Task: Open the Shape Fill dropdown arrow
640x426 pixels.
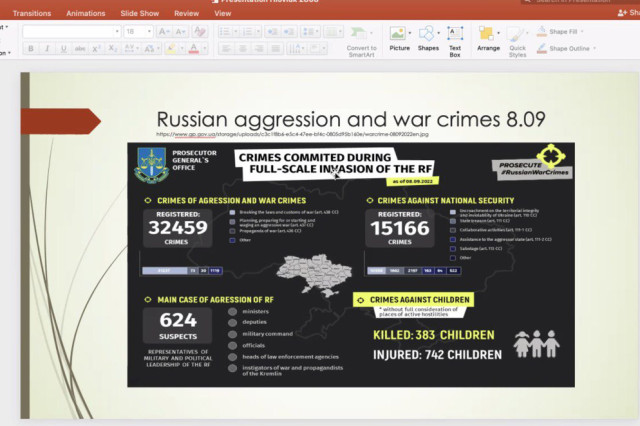Action: [x=582, y=31]
